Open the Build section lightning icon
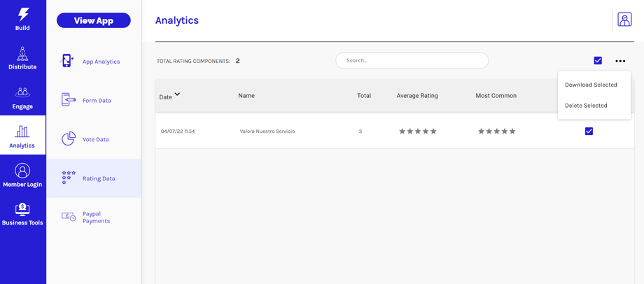 (22, 14)
